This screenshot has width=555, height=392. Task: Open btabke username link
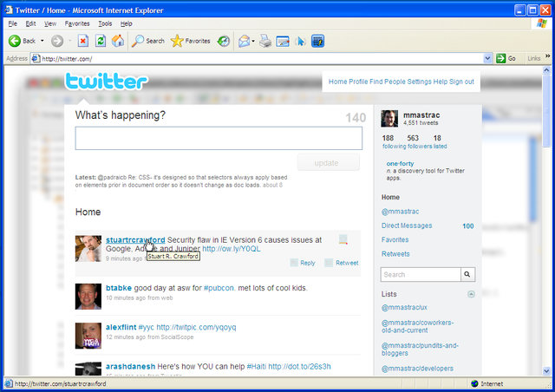[x=119, y=288]
